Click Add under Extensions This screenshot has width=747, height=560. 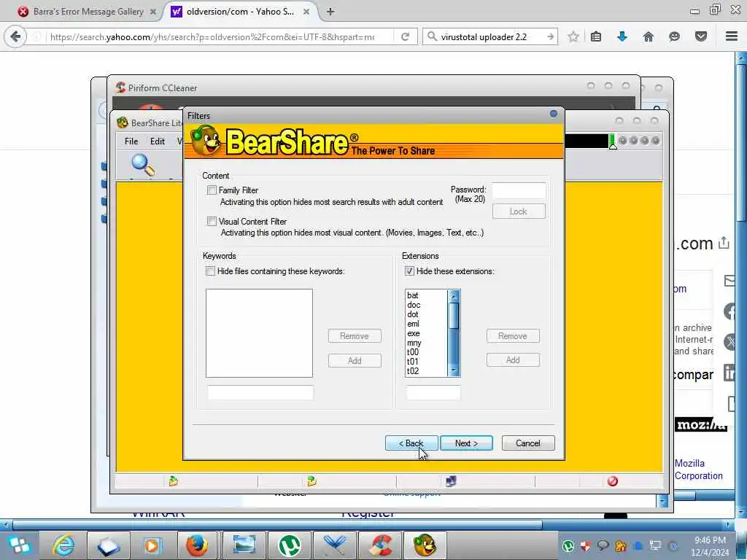pyautogui.click(x=513, y=360)
